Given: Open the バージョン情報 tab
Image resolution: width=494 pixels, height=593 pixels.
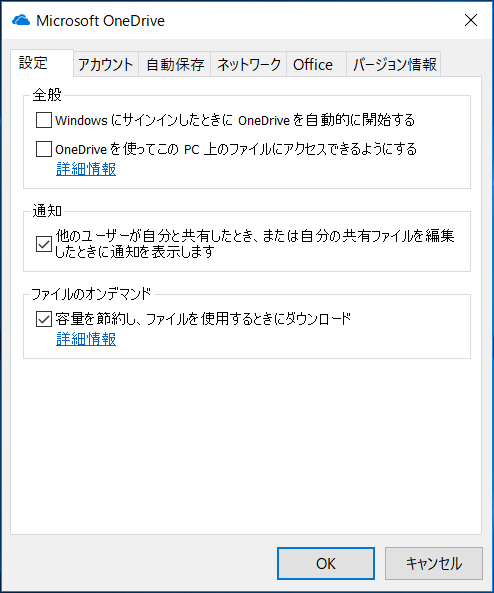Looking at the screenshot, I should pyautogui.click(x=393, y=64).
